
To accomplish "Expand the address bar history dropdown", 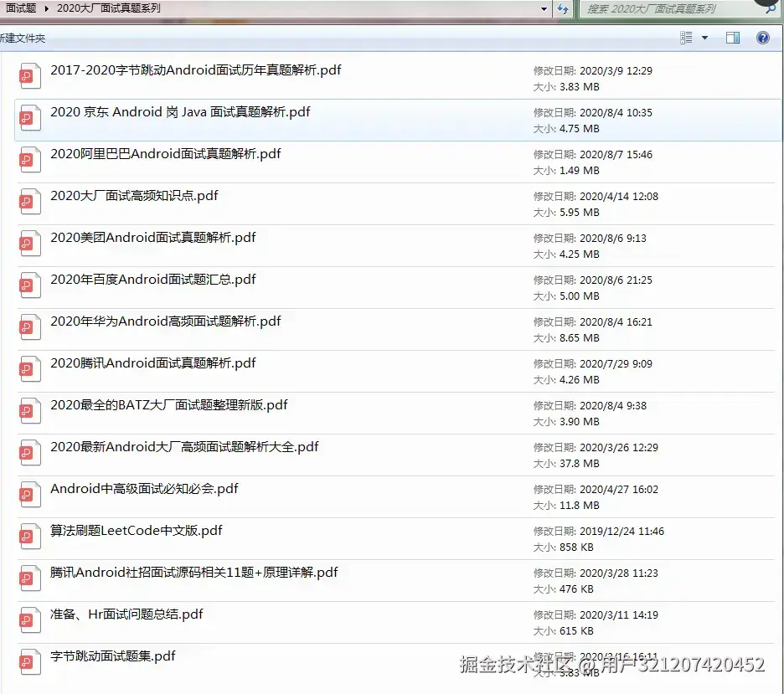I will coord(544,9).
